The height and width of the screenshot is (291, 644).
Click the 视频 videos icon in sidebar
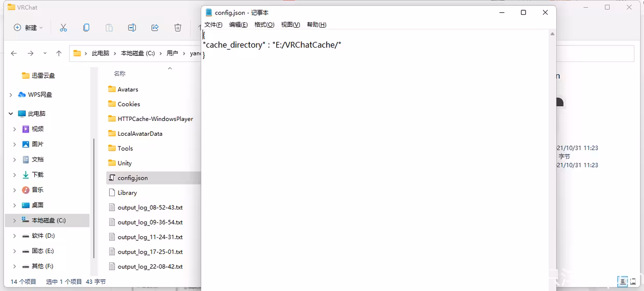point(26,129)
